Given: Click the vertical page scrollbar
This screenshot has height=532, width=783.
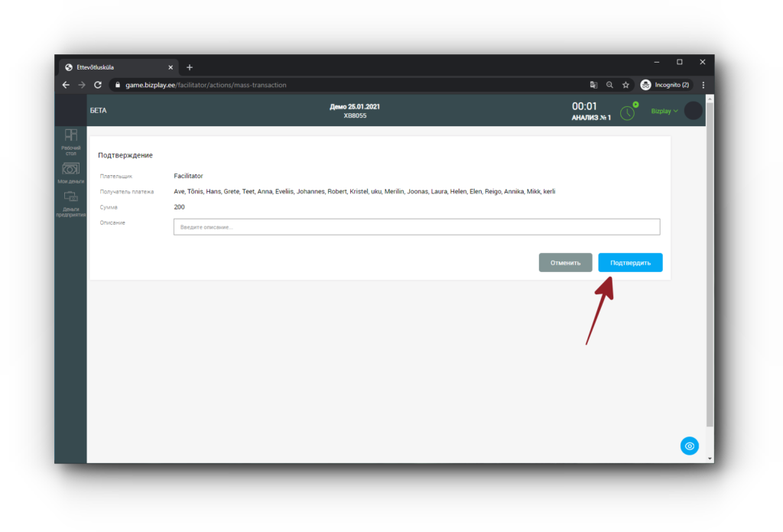Looking at the screenshot, I should [710, 268].
